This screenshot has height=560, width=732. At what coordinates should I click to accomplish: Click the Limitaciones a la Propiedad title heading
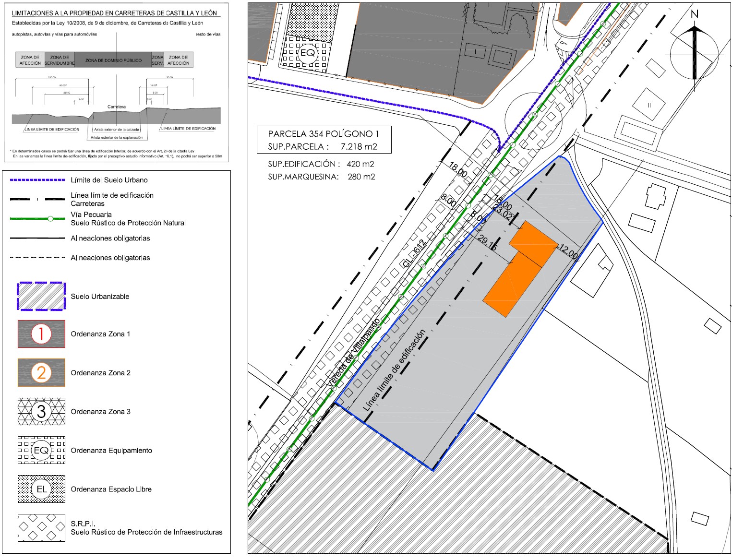tap(114, 13)
